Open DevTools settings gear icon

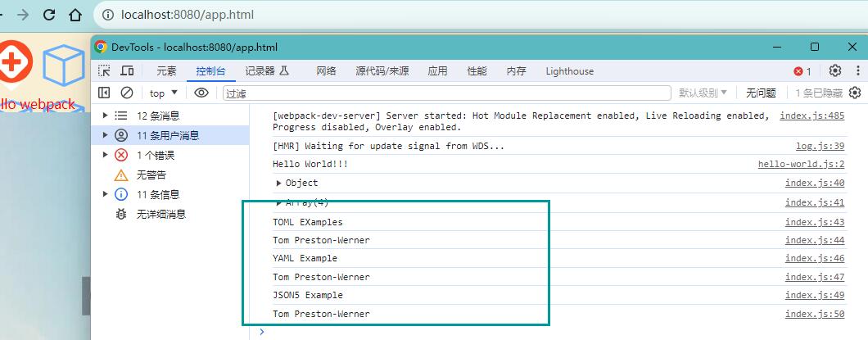pos(834,71)
